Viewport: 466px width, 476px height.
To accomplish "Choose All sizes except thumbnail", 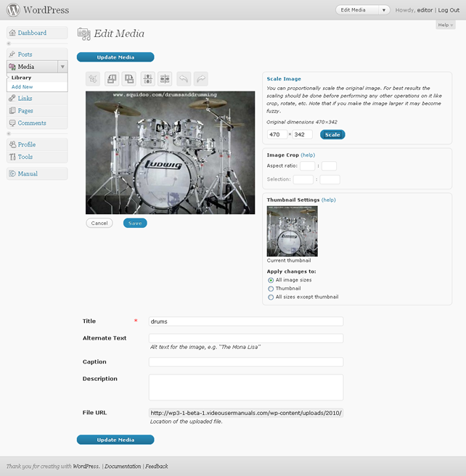I will point(271,297).
